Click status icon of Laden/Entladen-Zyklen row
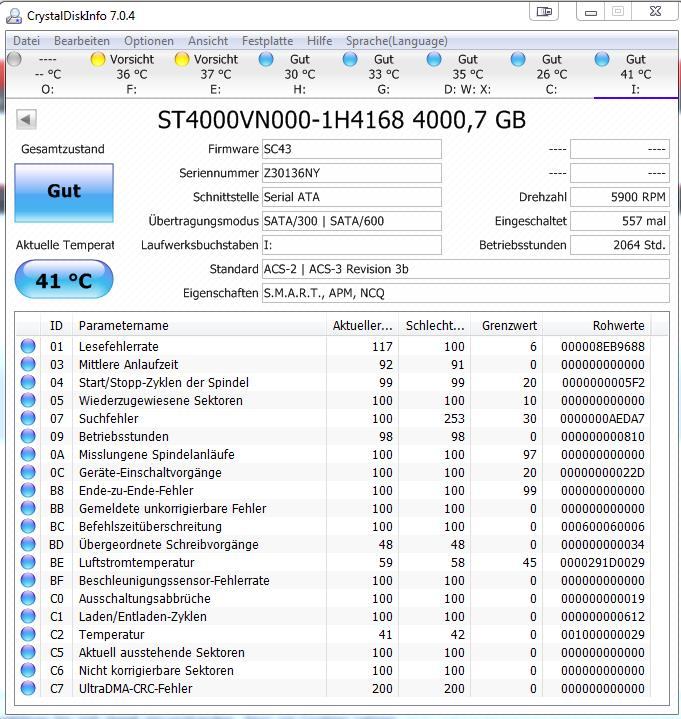The height and width of the screenshot is (719, 681). click(28, 616)
